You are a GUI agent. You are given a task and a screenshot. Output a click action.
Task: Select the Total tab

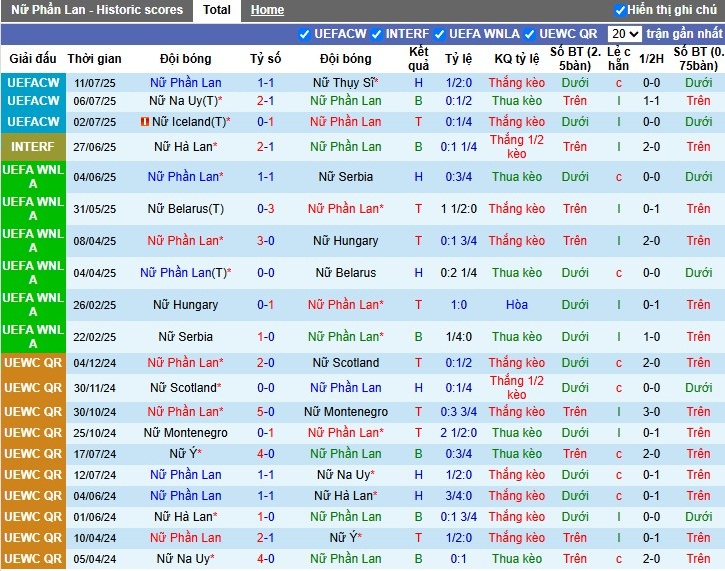(x=217, y=10)
